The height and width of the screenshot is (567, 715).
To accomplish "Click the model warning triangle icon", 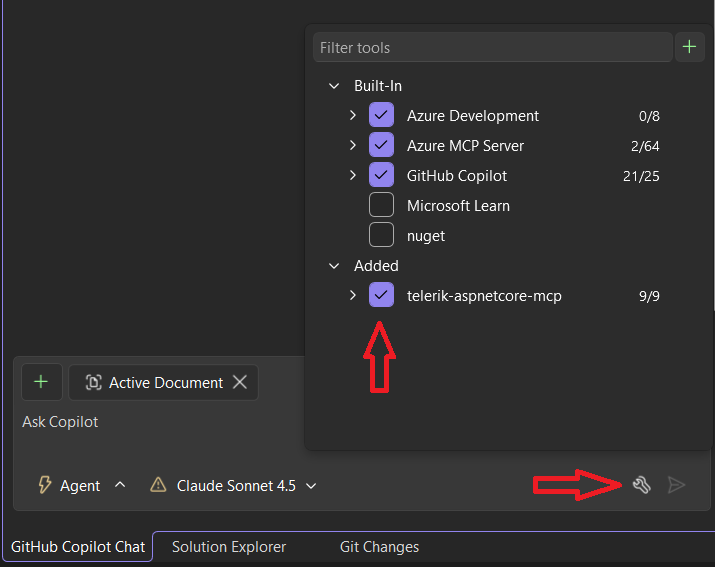I will 158,485.
